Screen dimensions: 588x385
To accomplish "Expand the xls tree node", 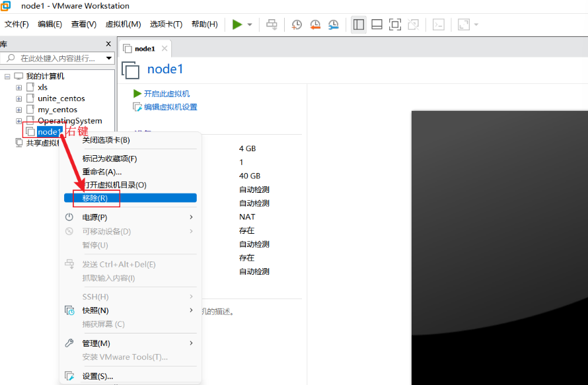I will tap(18, 88).
